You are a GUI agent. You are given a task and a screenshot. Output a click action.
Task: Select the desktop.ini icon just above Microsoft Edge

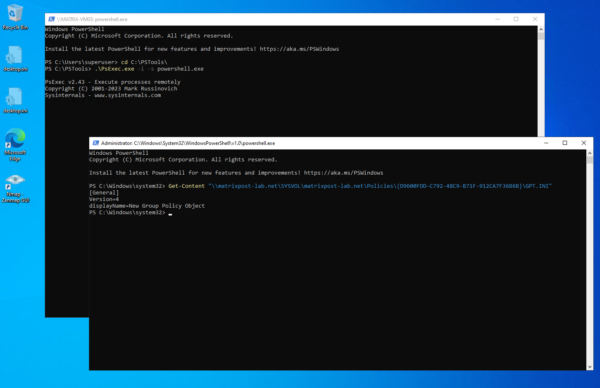click(x=15, y=100)
